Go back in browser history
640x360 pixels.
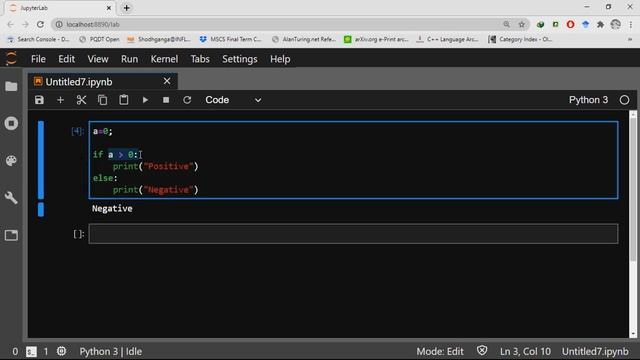pos(10,24)
